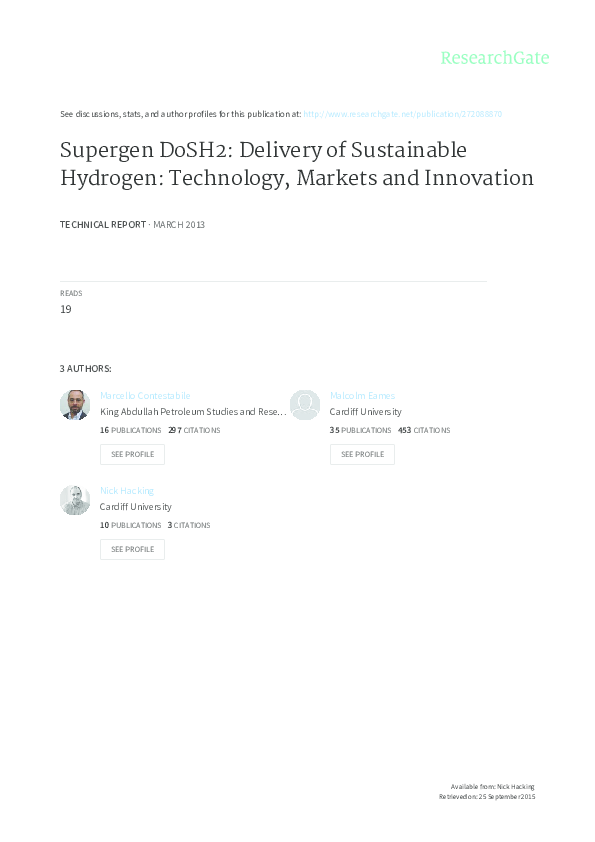Screen dimensions: 595x842
Task: Click See Profile under Malcolm Eames
Action: click(x=362, y=454)
